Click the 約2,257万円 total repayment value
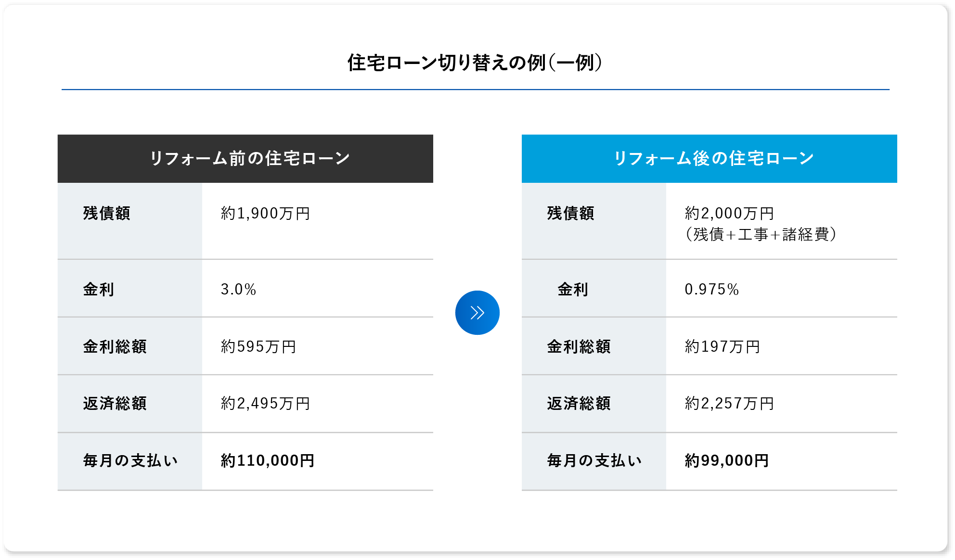Screen dimensions: 955x560 tap(729, 403)
